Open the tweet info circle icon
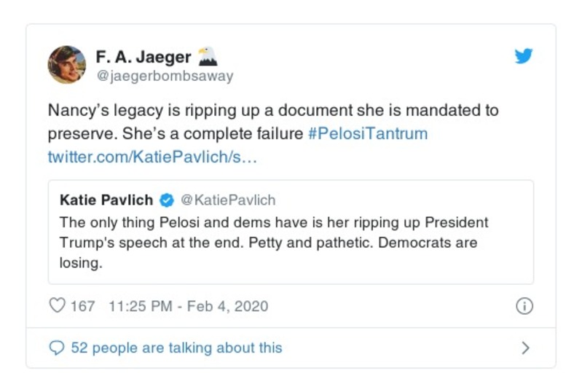This screenshot has height=392, width=582. point(524,307)
